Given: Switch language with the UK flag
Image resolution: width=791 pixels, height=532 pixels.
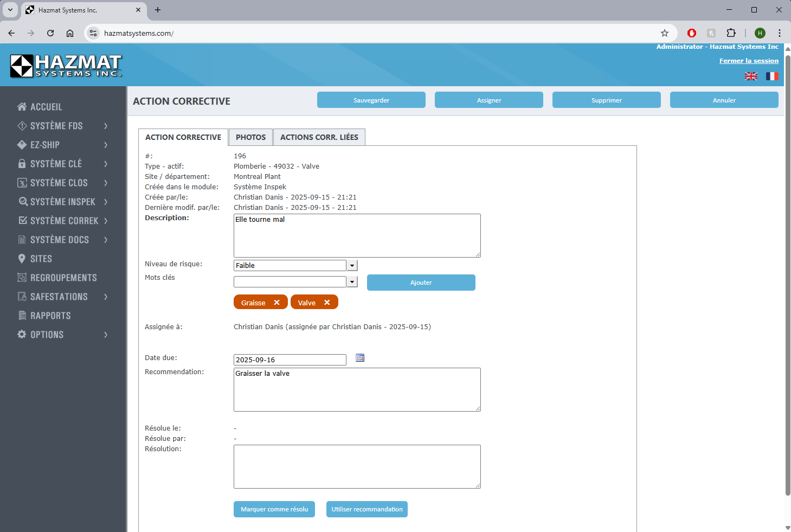Looking at the screenshot, I should tap(751, 76).
